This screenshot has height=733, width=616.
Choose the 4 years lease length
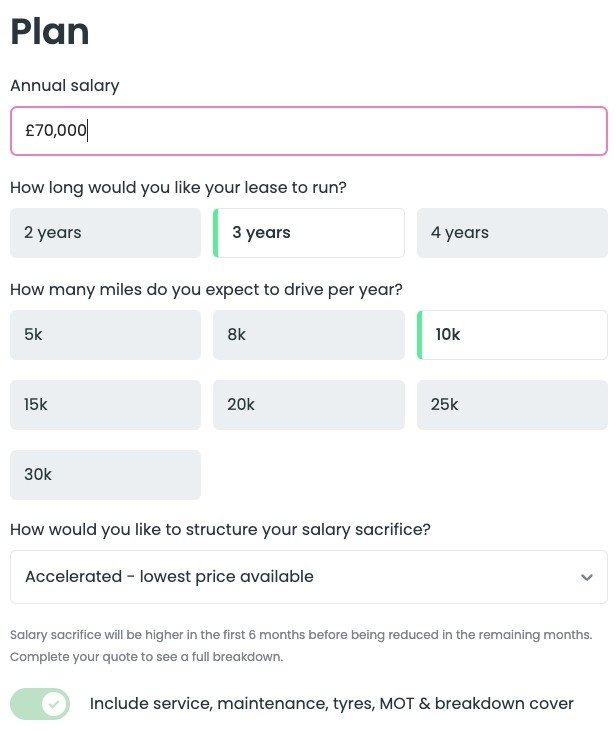click(512, 233)
